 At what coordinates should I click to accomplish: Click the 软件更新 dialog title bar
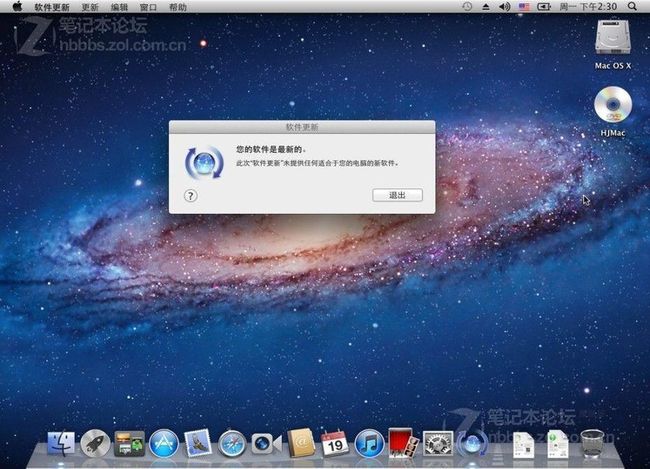tap(302, 127)
